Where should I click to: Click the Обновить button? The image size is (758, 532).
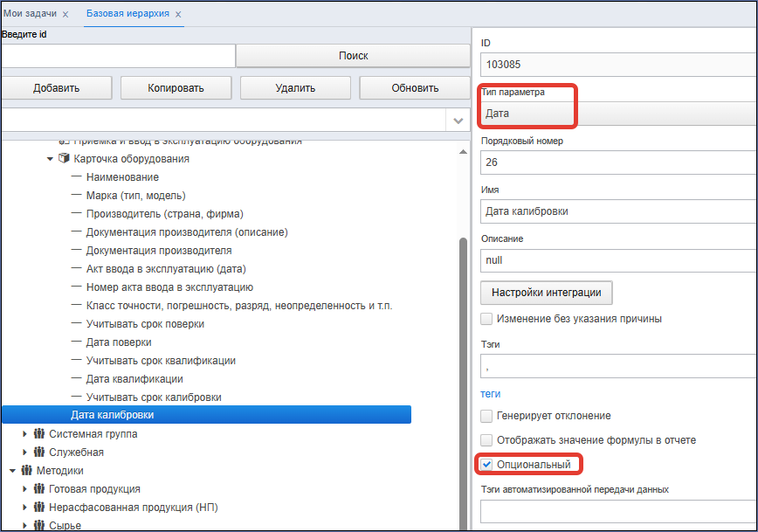(x=415, y=88)
